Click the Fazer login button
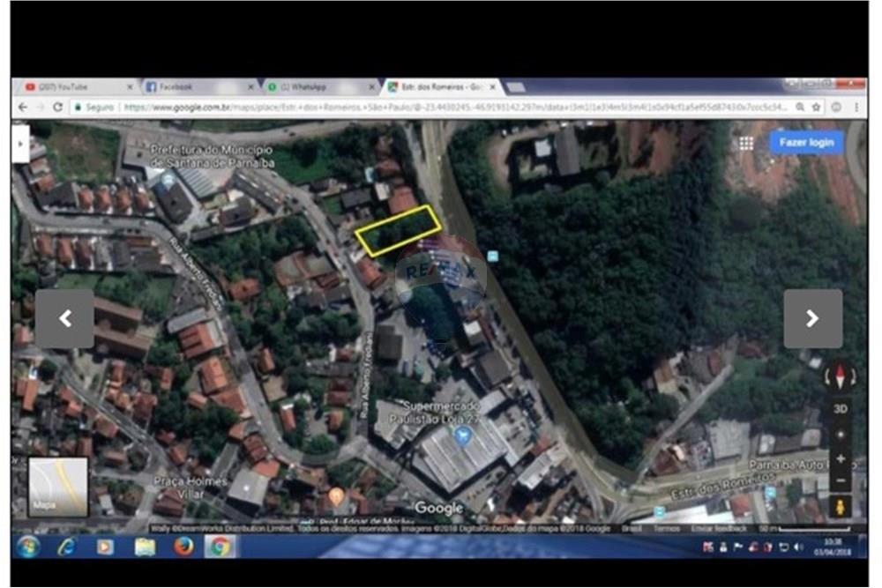Viewport: 882px width, 588px height. click(x=806, y=143)
